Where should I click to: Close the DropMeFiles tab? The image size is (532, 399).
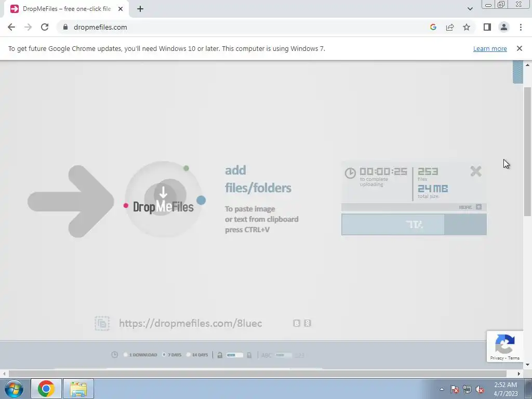click(121, 9)
